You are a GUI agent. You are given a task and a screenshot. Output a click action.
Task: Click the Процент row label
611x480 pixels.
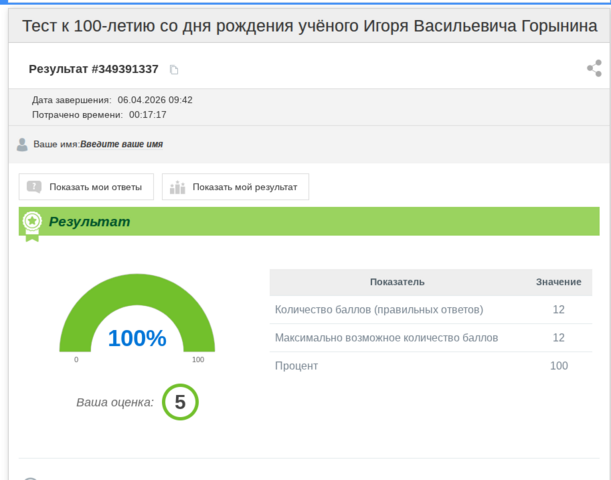[296, 366]
